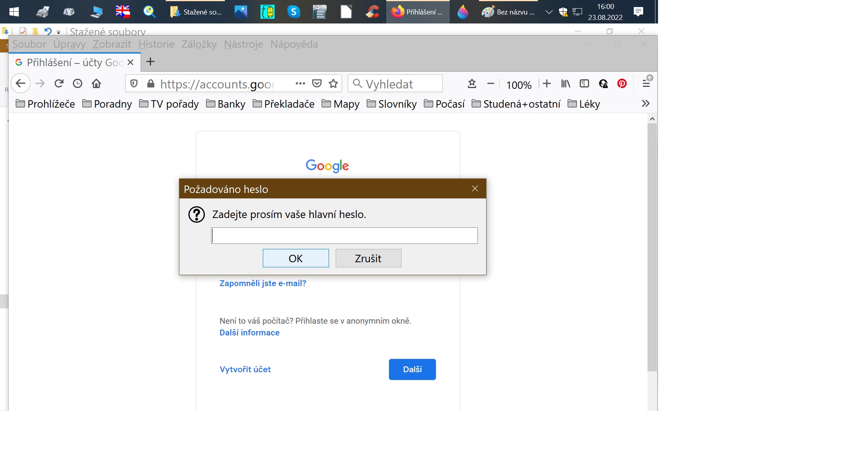This screenshot has height=454, width=868.
Task: Click the main password input field
Action: (344, 236)
